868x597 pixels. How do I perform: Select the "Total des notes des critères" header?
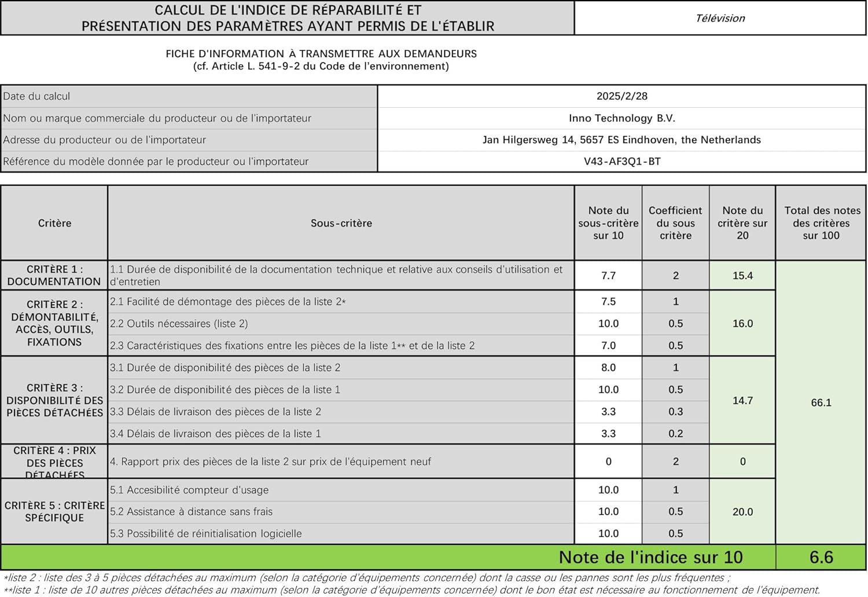click(x=821, y=223)
